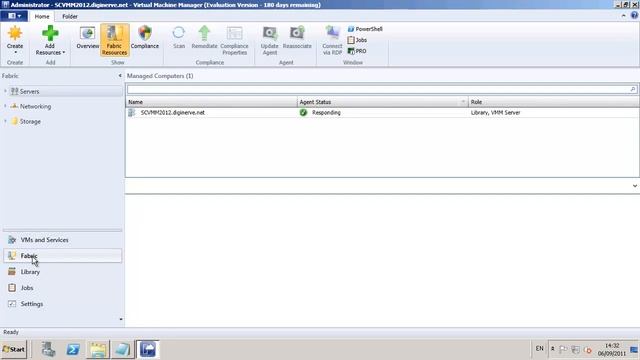Click the EN language indicator
Image resolution: width=640 pixels, height=360 pixels.
tap(540, 349)
